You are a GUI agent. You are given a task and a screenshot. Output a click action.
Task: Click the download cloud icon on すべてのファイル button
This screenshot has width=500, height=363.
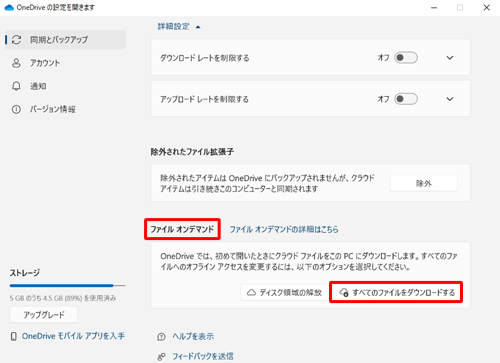344,293
